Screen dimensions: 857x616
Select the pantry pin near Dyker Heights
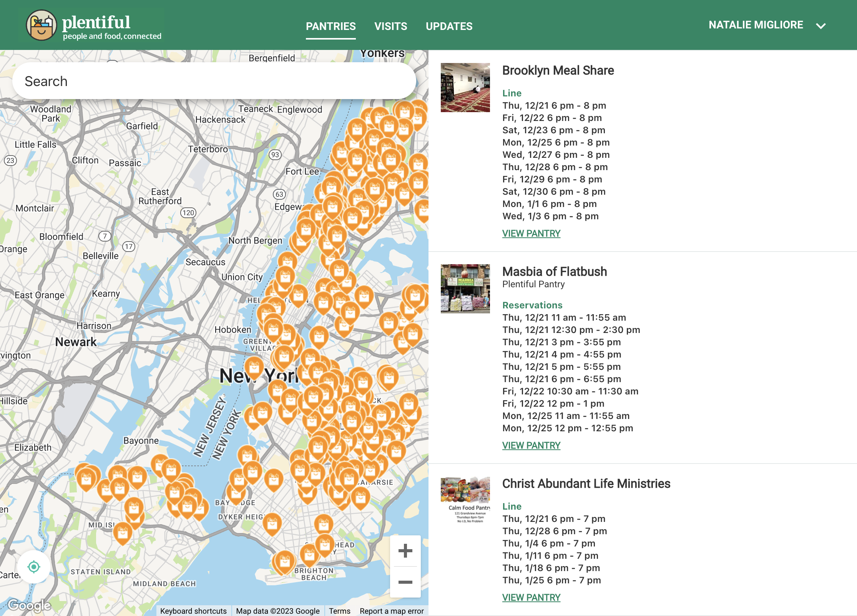pos(272,524)
